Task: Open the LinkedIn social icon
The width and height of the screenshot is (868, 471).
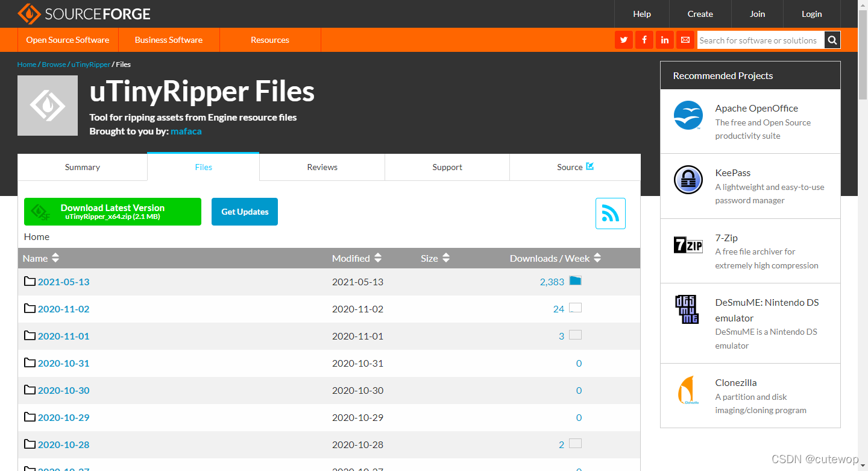Action: tap(665, 40)
